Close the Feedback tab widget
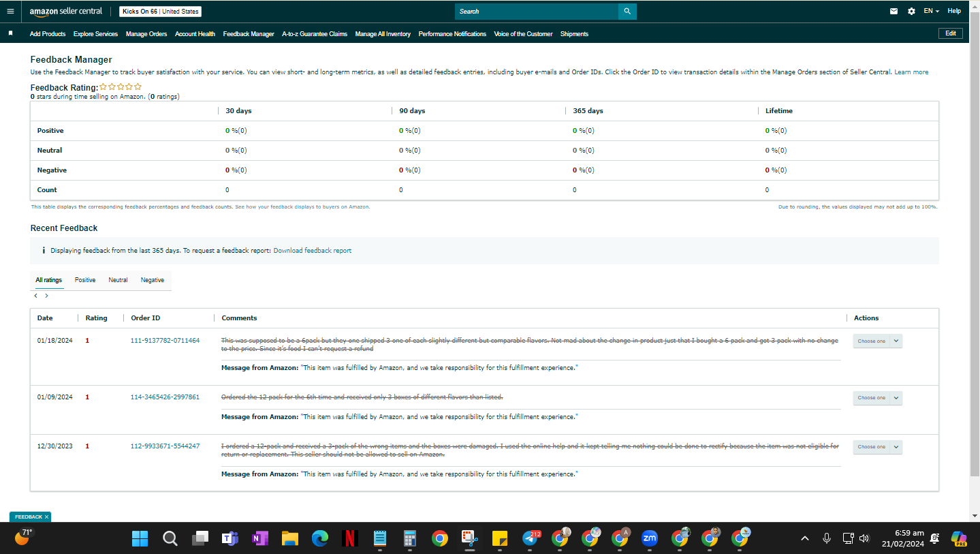Image resolution: width=980 pixels, height=554 pixels. tap(46, 517)
